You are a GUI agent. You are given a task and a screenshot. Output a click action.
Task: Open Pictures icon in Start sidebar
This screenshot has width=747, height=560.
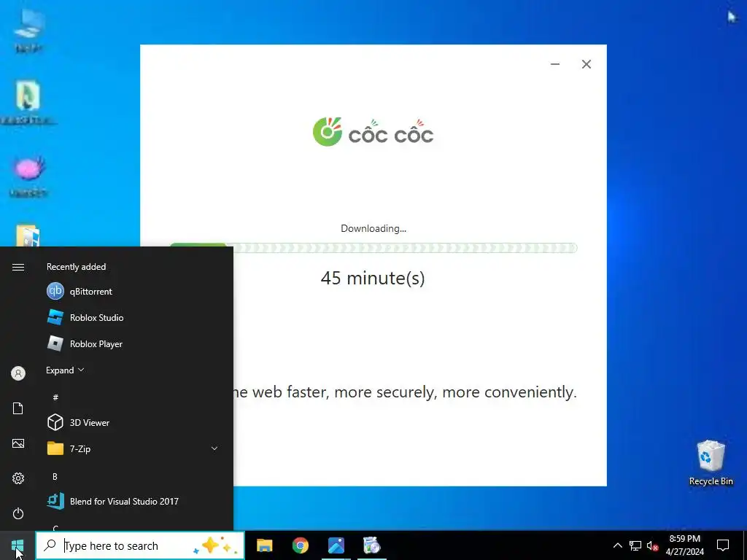click(x=18, y=443)
